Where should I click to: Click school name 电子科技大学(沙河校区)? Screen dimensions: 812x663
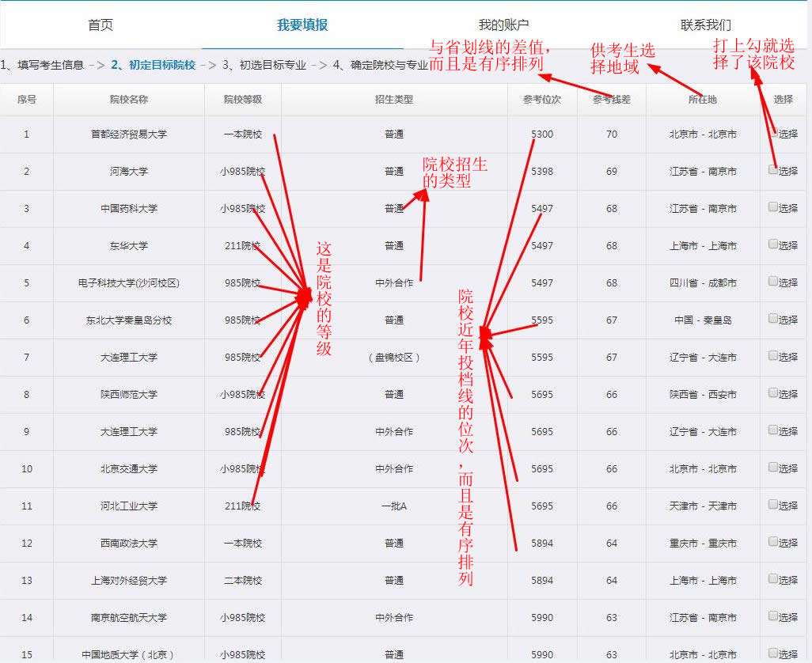tap(129, 283)
